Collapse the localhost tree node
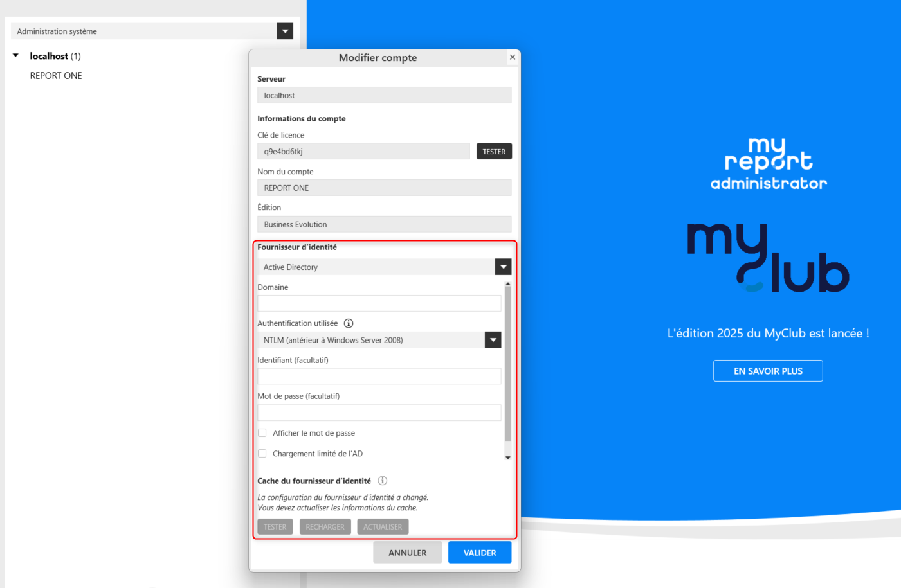Viewport: 901px width, 588px height. tap(16, 56)
